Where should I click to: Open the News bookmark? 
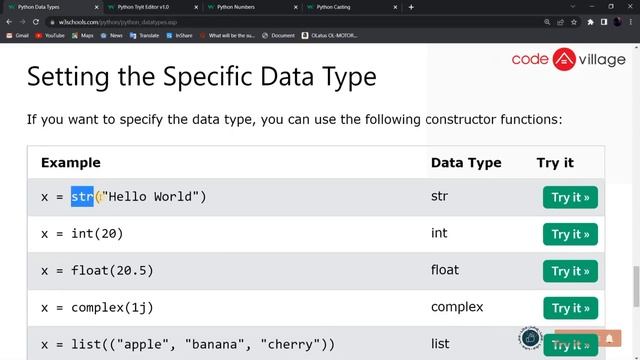[x=111, y=36]
